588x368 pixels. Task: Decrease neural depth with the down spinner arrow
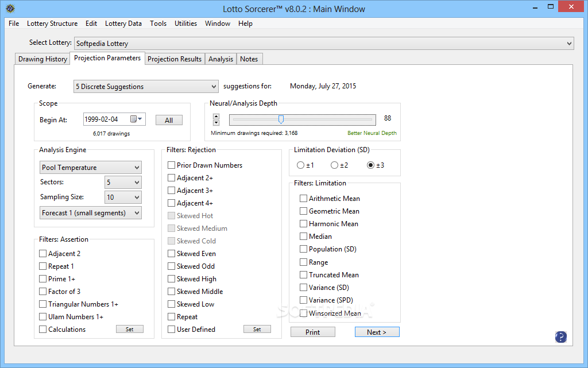pos(216,122)
